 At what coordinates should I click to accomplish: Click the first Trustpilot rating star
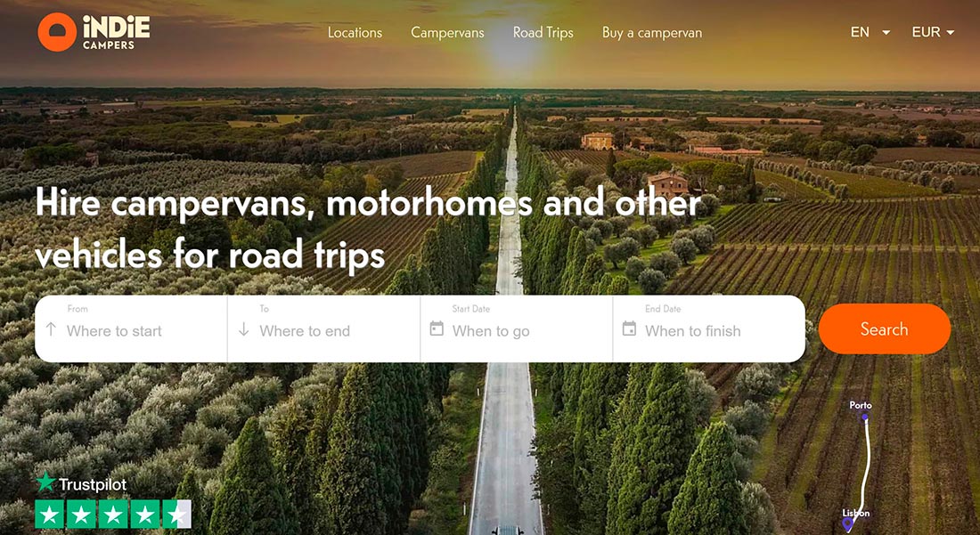point(49,515)
